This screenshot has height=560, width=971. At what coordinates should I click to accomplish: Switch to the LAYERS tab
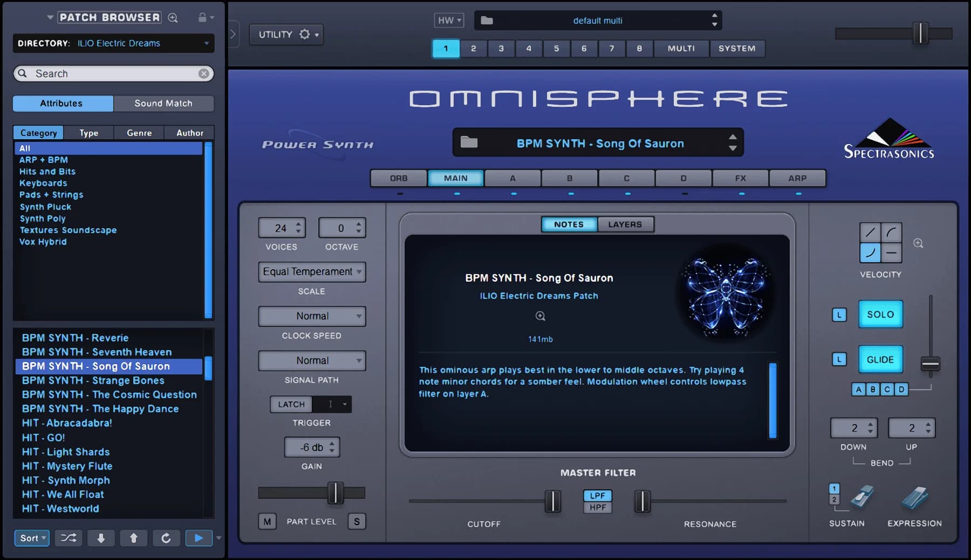tap(626, 224)
